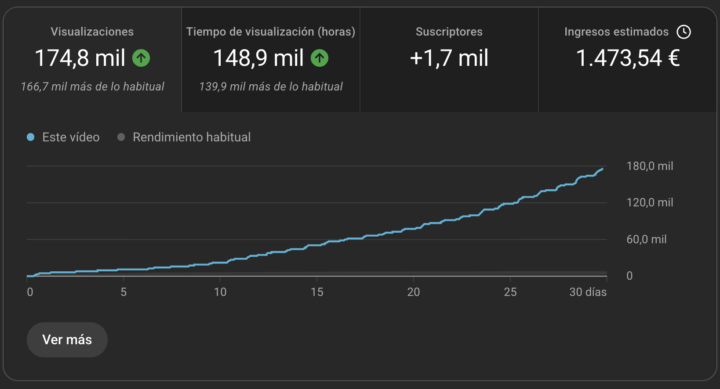The image size is (720, 389).
Task: Click the day 10 tick on chart axis
Action: coord(220,292)
